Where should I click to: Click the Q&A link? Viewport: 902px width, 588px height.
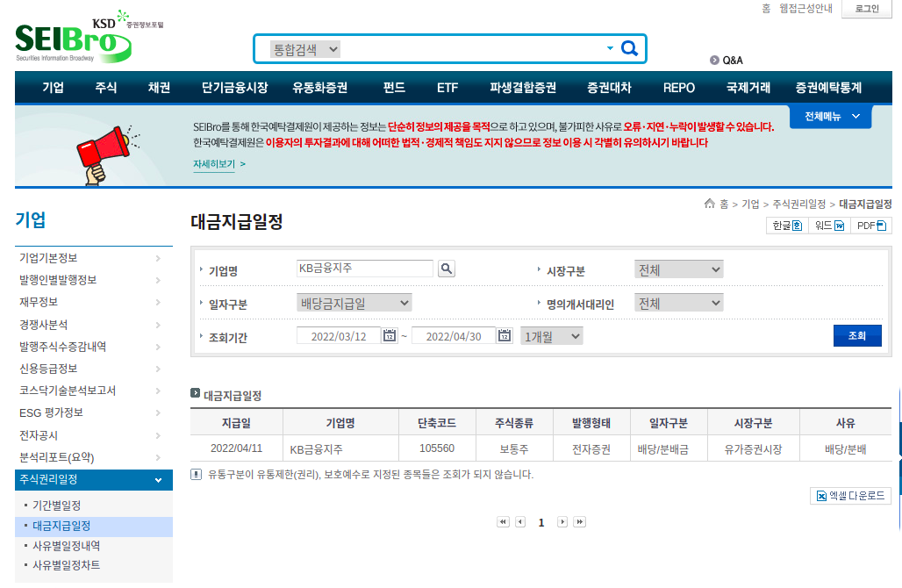click(727, 61)
